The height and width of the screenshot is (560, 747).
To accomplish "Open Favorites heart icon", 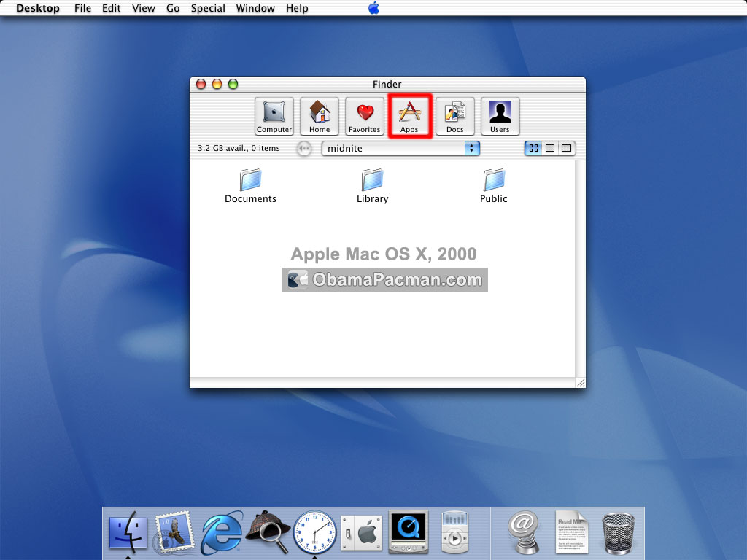I will click(x=365, y=116).
